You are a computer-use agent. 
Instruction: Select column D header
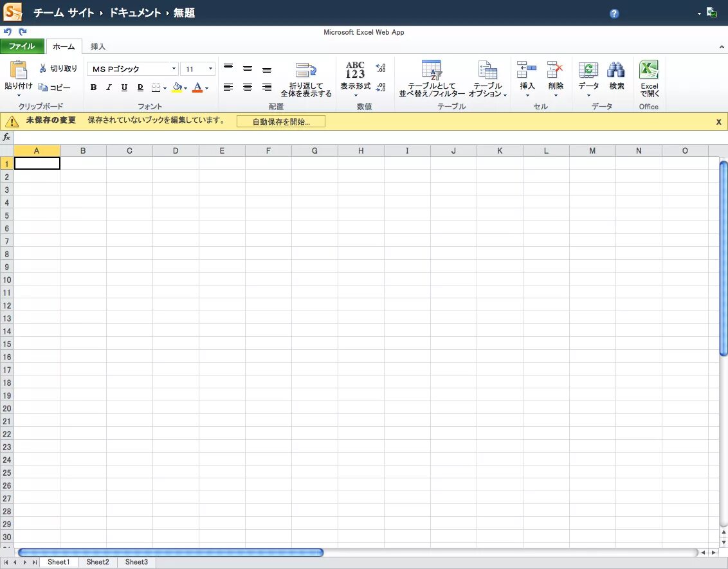[176, 150]
